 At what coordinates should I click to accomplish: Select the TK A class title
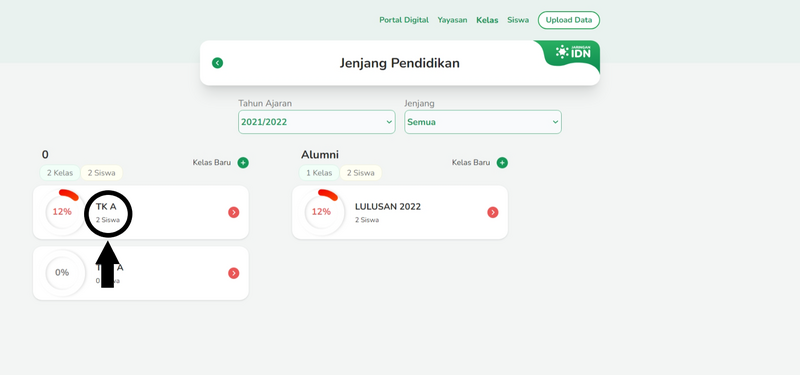106,207
